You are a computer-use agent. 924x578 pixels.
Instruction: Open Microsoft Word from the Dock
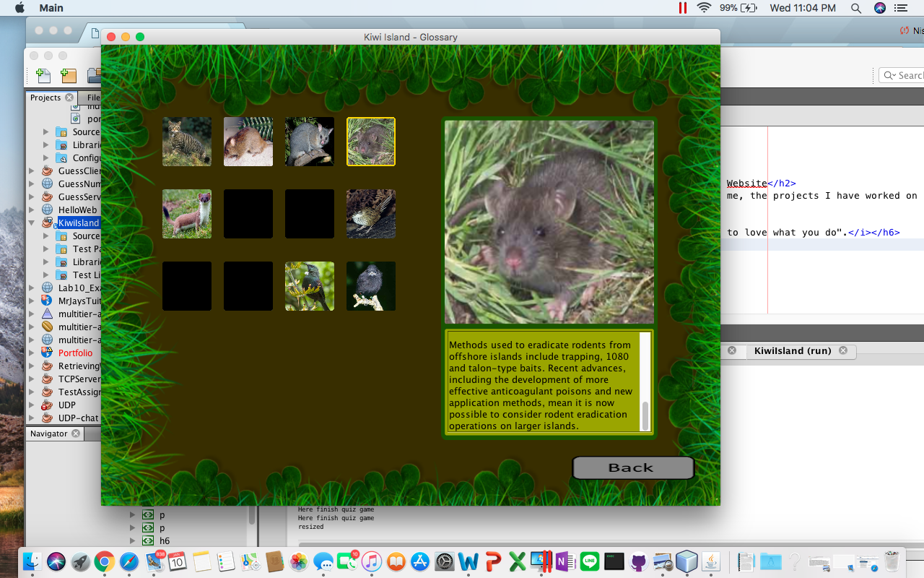coord(468,561)
